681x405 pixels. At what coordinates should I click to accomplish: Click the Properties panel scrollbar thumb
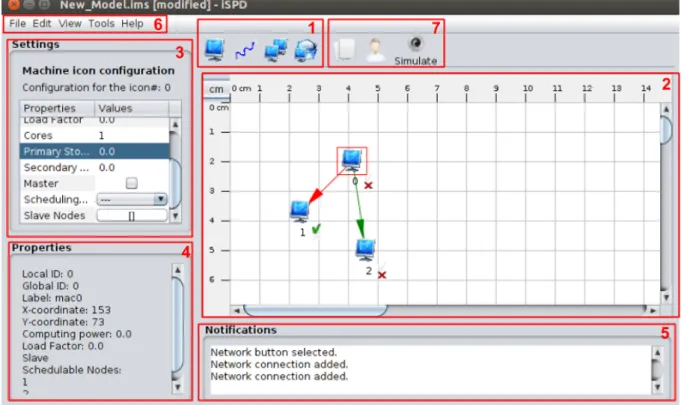coord(178,326)
